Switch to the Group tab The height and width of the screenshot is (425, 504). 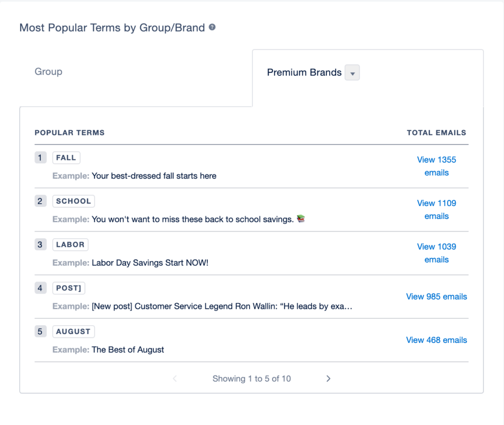click(48, 71)
